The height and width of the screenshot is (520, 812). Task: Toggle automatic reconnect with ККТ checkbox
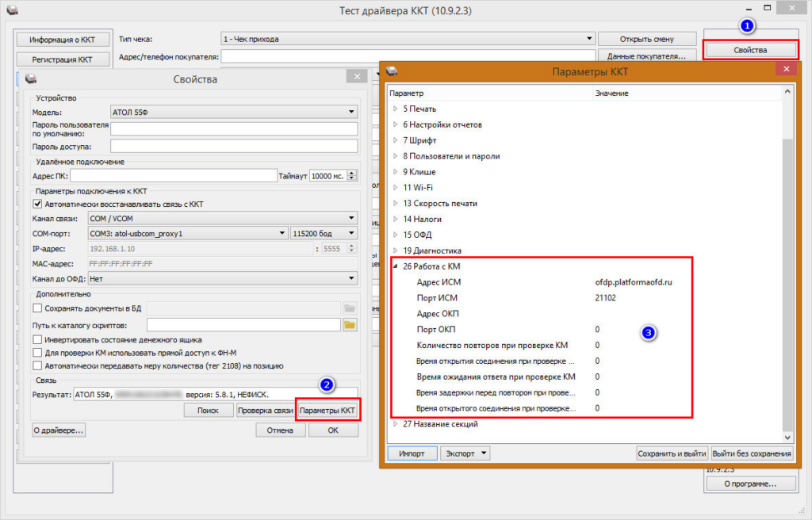tap(37, 204)
